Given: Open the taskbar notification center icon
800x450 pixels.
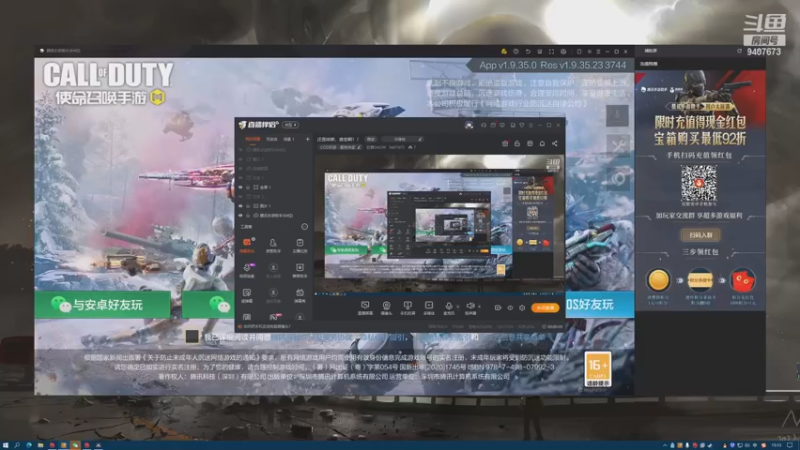Looking at the screenshot, I should pos(790,445).
